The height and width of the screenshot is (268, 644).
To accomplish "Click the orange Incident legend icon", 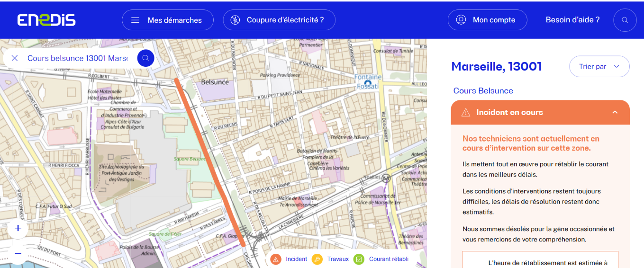I will tap(276, 259).
